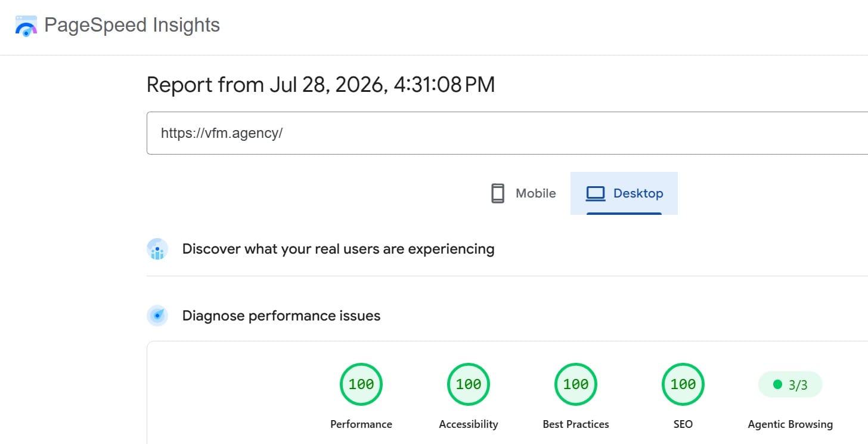The width and height of the screenshot is (868, 444).
Task: Click the PageSpeed Insights logo icon
Action: (x=26, y=26)
